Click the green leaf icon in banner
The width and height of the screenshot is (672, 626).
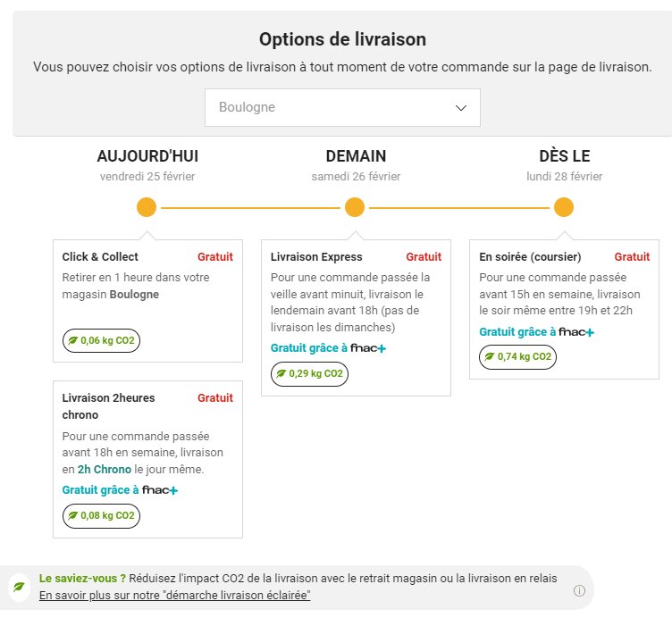(x=19, y=587)
